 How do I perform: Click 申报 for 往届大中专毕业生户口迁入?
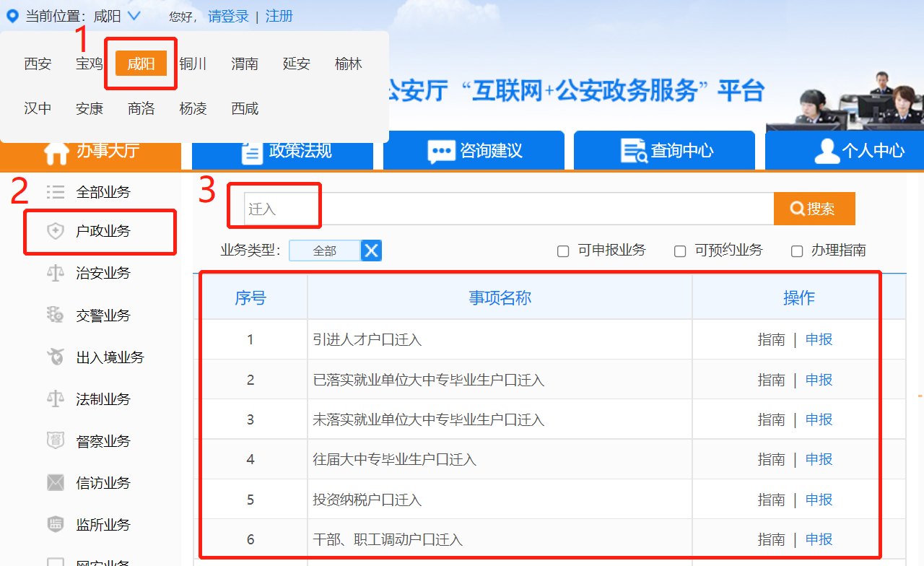pyautogui.click(x=819, y=459)
